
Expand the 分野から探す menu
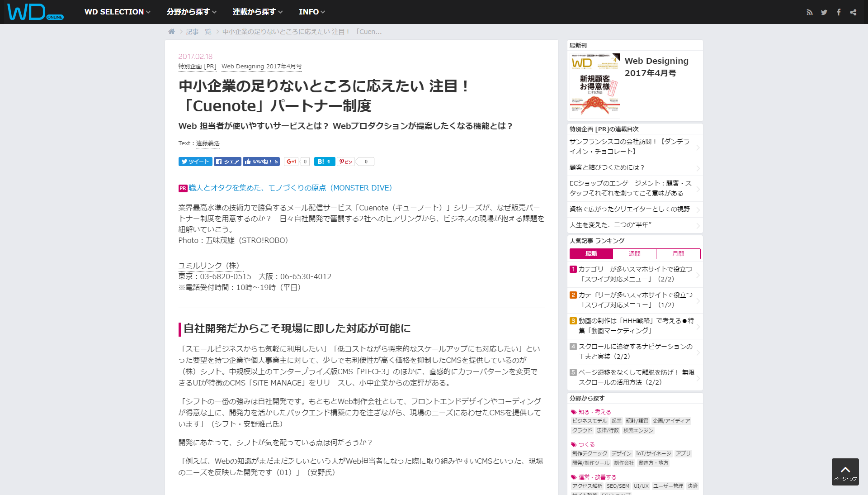tap(191, 12)
